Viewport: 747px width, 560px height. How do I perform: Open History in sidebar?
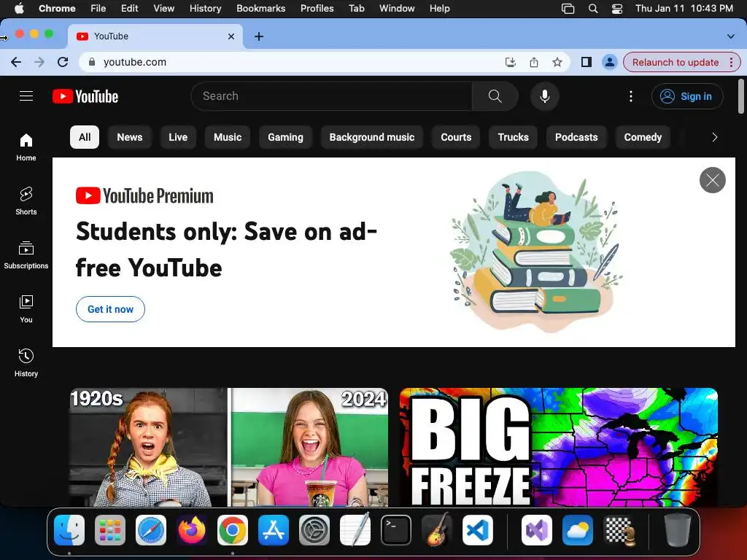tap(26, 363)
